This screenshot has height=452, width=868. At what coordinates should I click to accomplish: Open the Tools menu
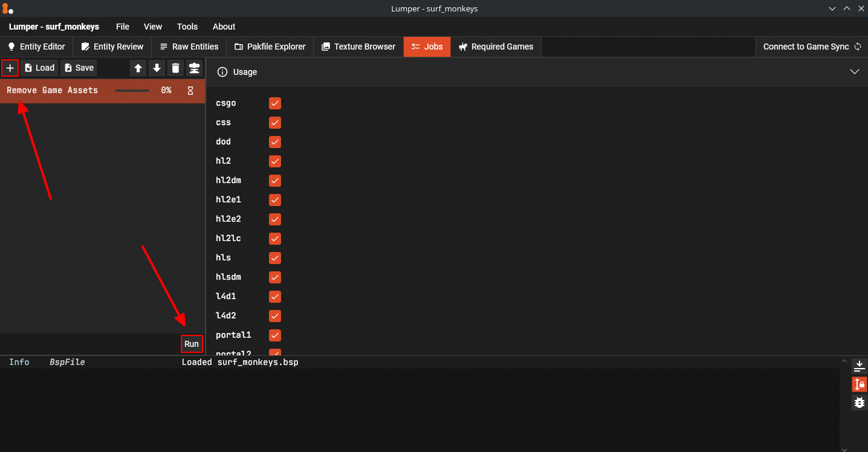[187, 27]
